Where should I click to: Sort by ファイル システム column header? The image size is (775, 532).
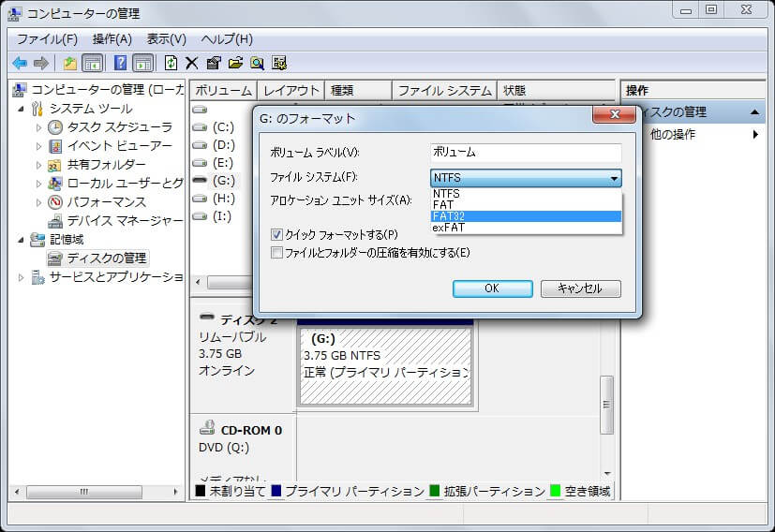click(445, 91)
